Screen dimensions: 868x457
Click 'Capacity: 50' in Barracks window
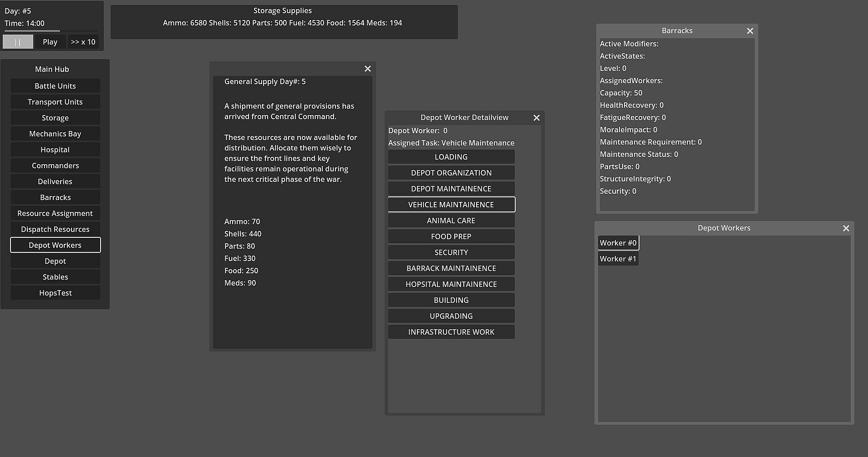(x=621, y=93)
